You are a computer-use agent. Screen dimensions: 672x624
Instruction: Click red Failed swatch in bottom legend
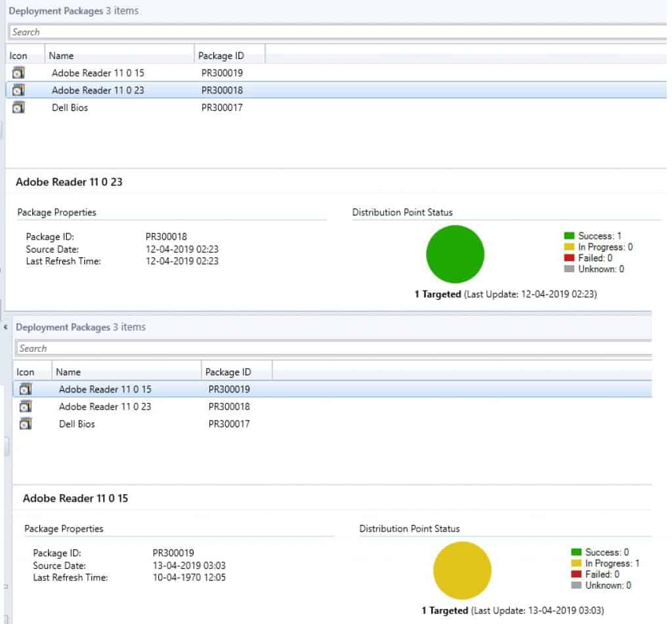(x=576, y=574)
